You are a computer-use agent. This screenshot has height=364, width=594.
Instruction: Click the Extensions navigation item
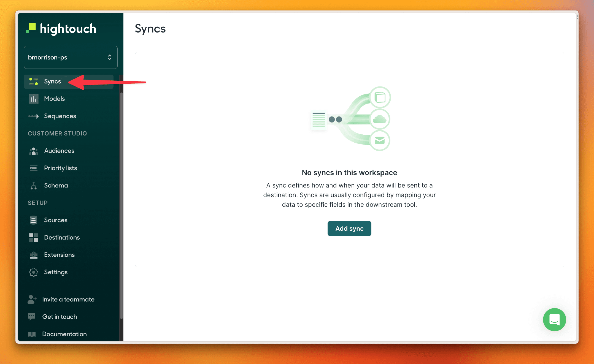click(x=59, y=254)
